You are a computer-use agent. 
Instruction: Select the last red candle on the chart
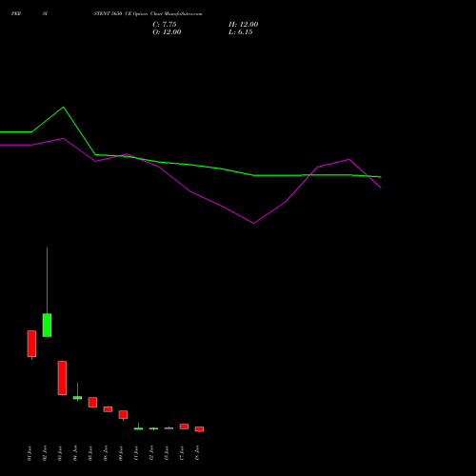199,429
